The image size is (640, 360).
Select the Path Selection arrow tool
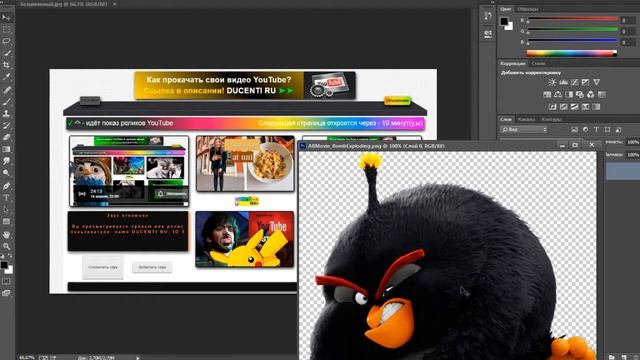pos(6,210)
